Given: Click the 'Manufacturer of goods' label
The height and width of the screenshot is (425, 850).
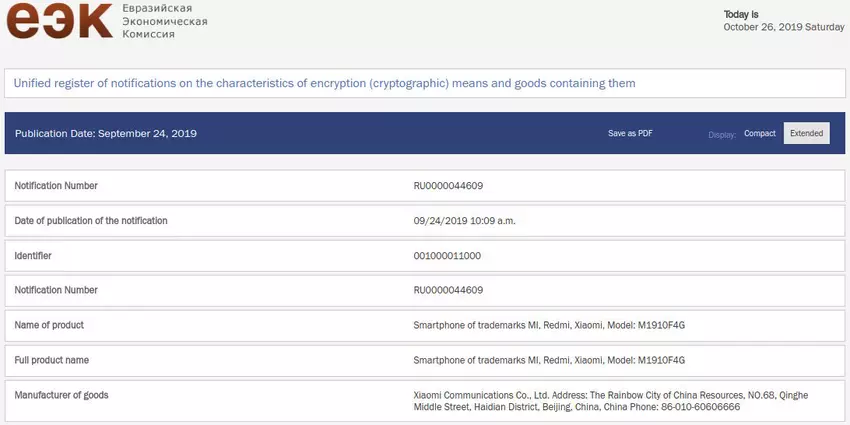Looking at the screenshot, I should point(61,395).
